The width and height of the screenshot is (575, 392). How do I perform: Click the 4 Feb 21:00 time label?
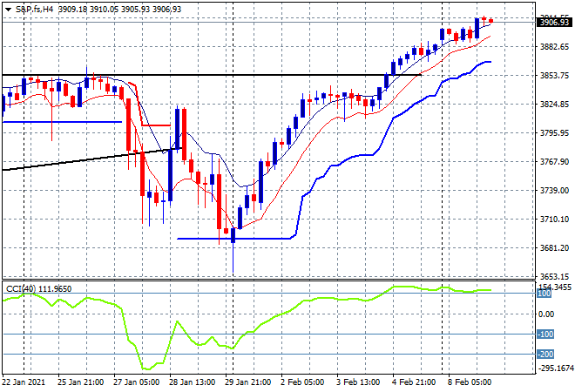[414, 382]
